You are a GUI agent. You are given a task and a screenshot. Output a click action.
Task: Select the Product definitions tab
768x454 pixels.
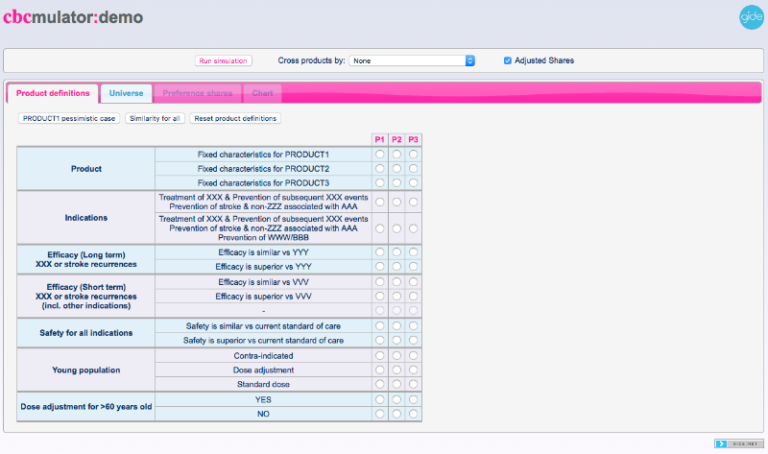pyautogui.click(x=53, y=93)
